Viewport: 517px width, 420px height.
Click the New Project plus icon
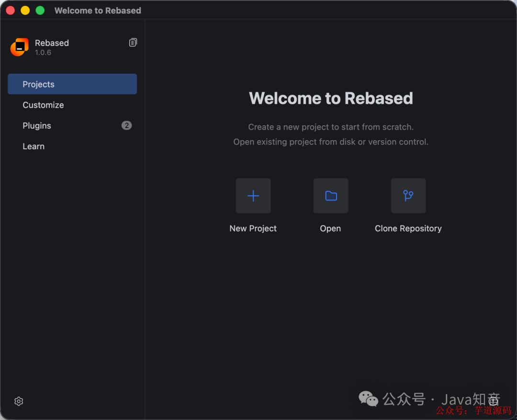click(x=253, y=196)
